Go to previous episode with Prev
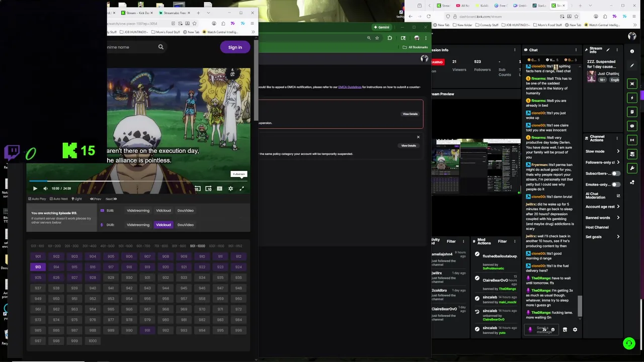 [x=96, y=199]
